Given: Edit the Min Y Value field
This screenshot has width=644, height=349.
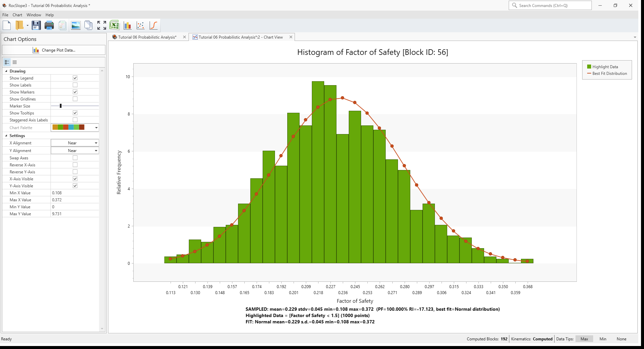Looking at the screenshot, I should tap(75, 207).
